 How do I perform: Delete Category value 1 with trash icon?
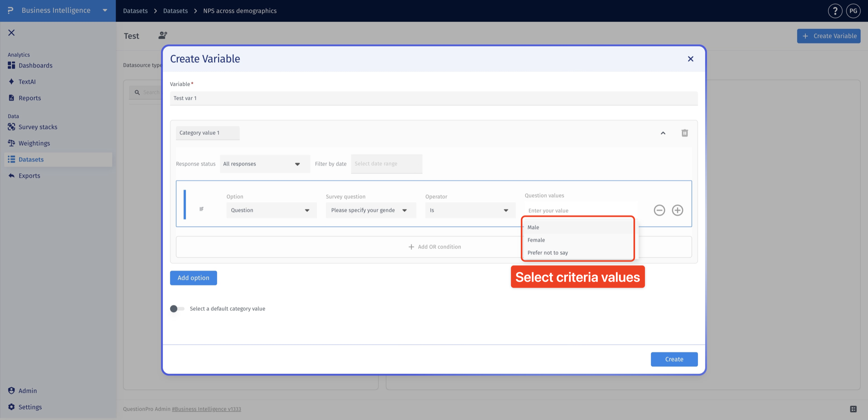685,133
